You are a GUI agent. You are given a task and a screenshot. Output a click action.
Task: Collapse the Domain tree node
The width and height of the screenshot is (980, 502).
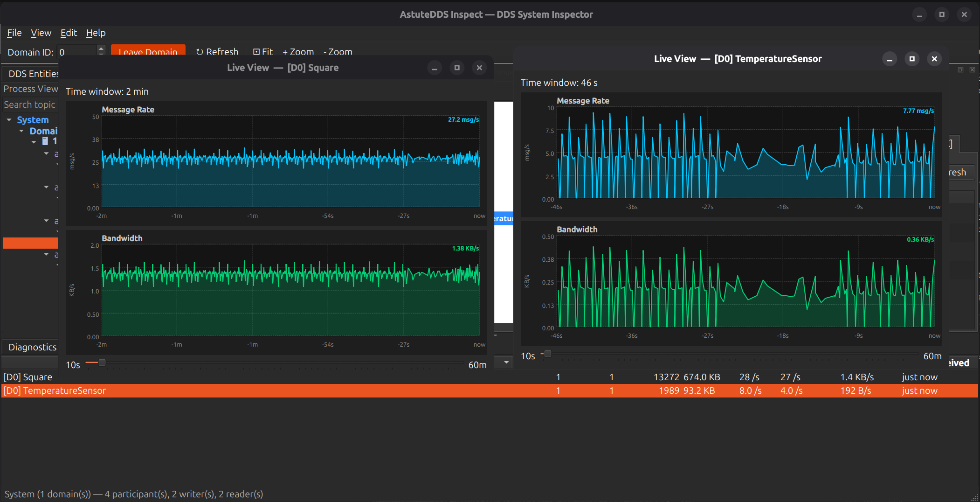pyautogui.click(x=21, y=131)
